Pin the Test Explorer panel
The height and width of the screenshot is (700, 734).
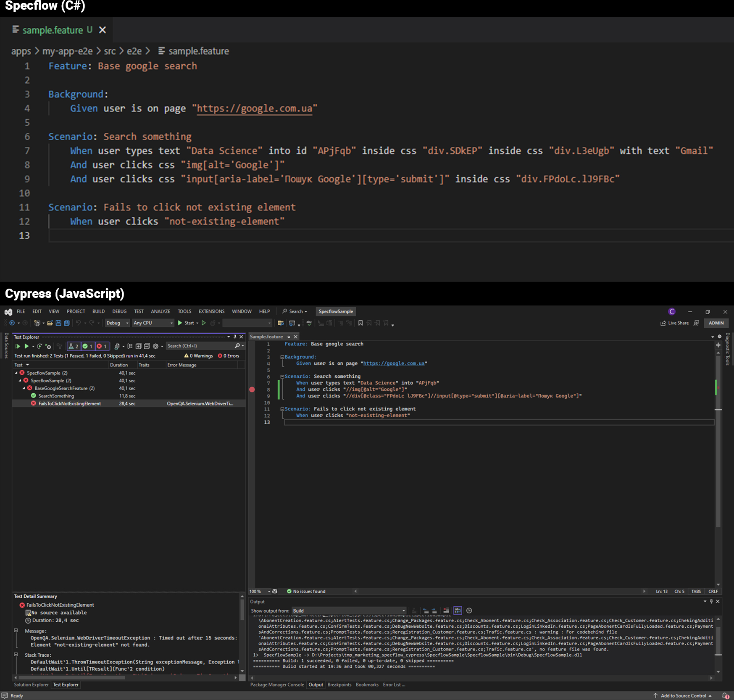235,337
